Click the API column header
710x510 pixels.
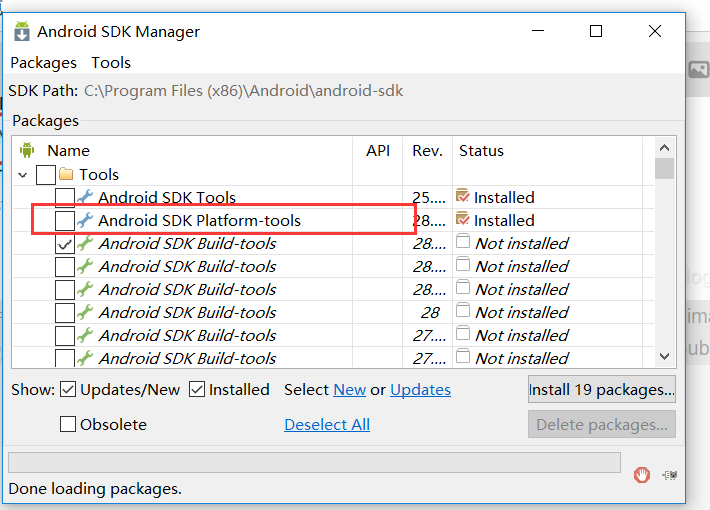click(x=378, y=150)
